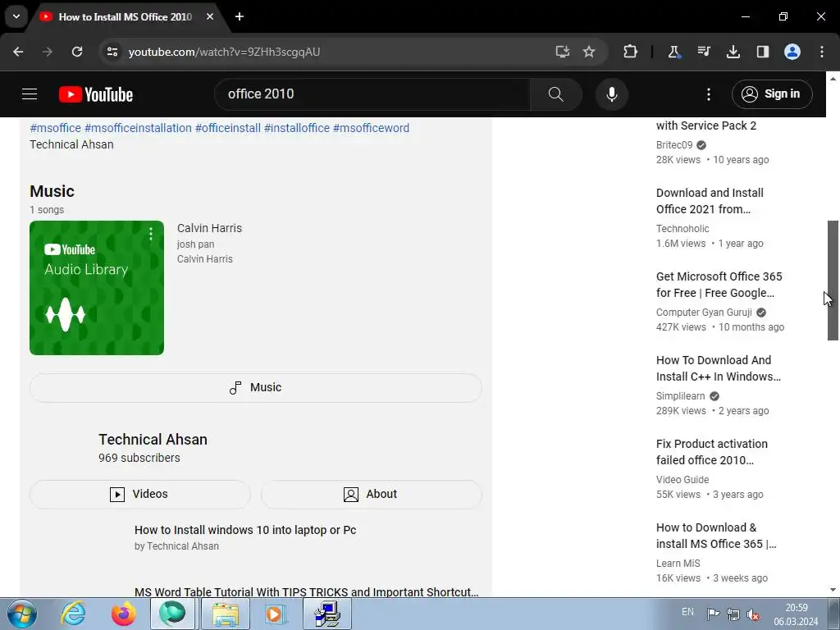Open Windows Start button
Viewport: 840px width, 630px height.
(x=21, y=614)
